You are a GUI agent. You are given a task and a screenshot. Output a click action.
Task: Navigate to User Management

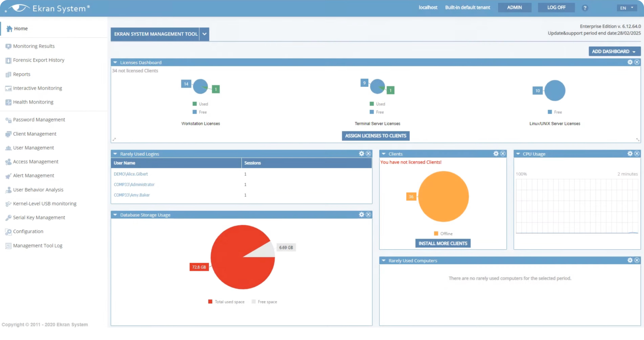[x=34, y=148]
